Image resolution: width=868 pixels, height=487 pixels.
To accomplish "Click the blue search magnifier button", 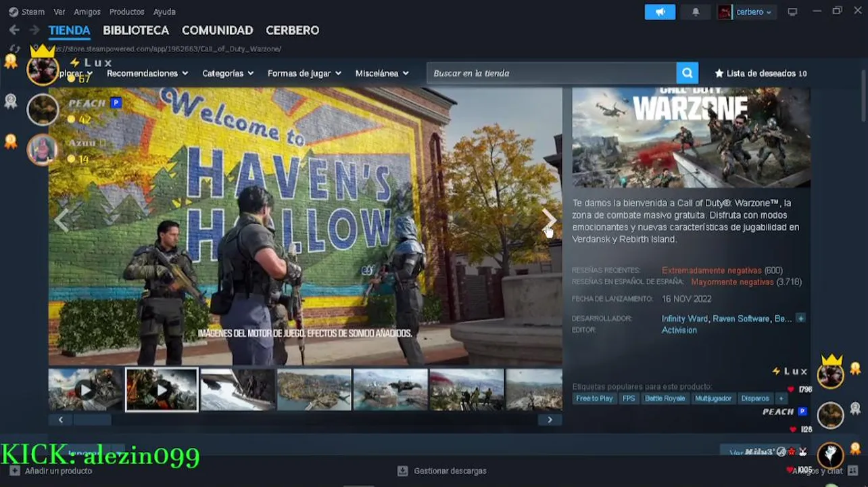I will [687, 73].
